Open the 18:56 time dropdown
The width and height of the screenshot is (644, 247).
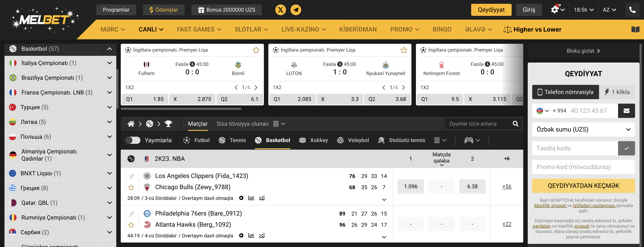tap(583, 10)
